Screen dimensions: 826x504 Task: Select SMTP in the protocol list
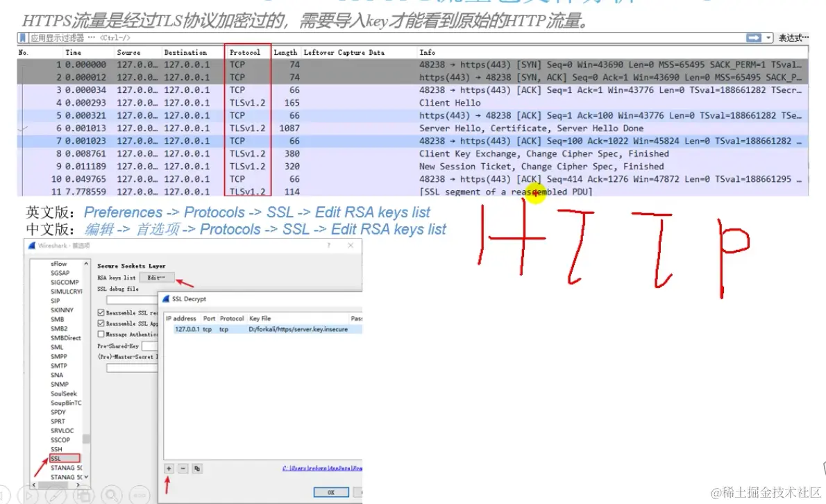tap(58, 365)
